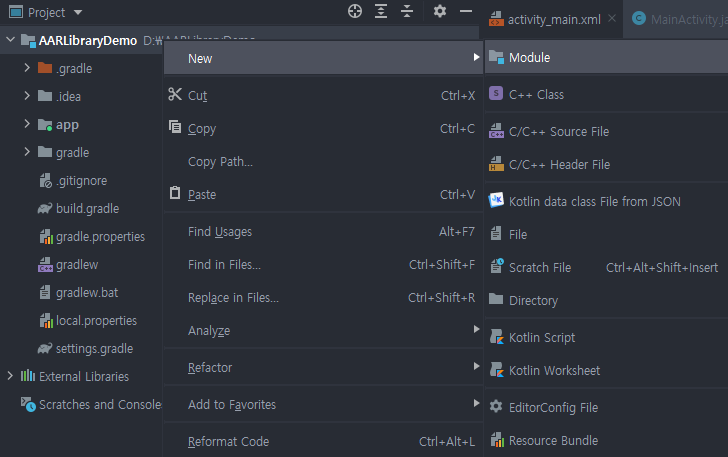The image size is (728, 457).
Task: Select local.properties file
Action: 96,320
